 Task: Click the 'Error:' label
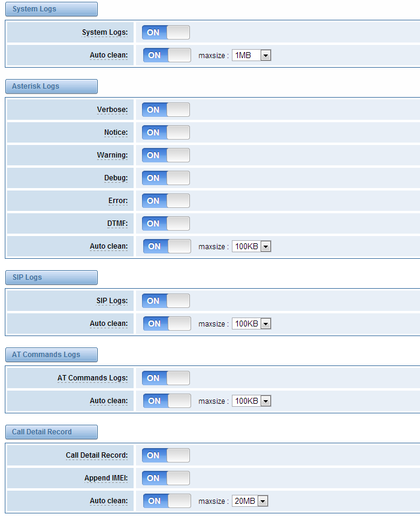pos(118,201)
